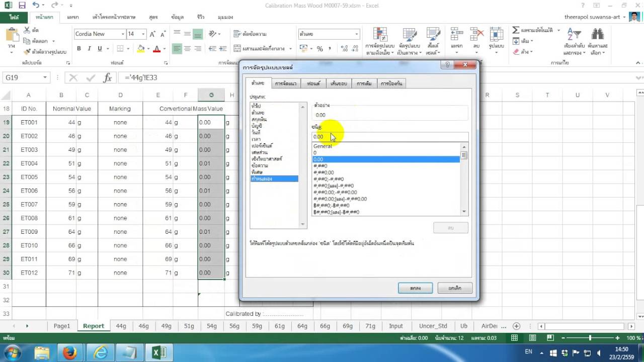644x362 pixels.
Task: Click the Format cells ribbon icon
Action: coord(496,35)
